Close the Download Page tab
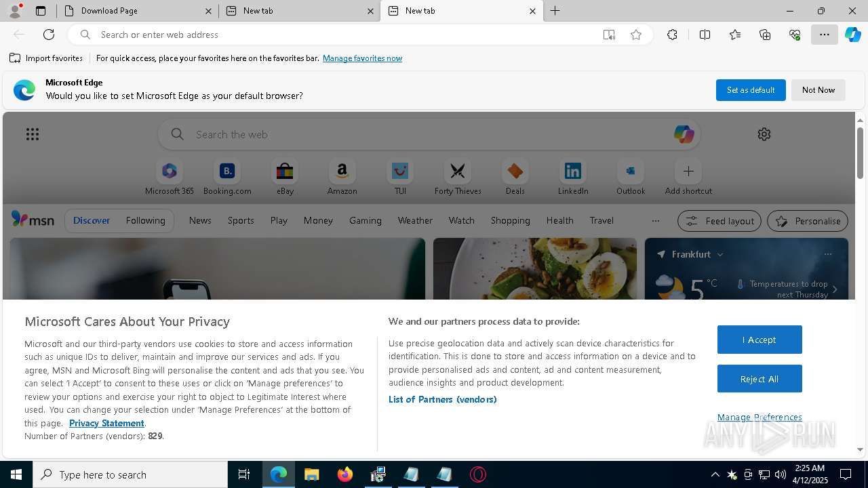This screenshot has width=868, height=488. pyautogui.click(x=208, y=11)
